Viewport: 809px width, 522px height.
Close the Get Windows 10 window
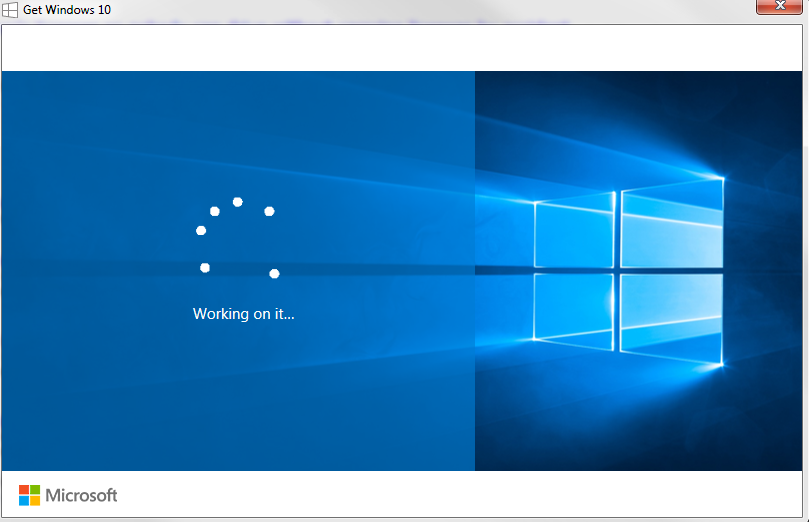[x=779, y=6]
